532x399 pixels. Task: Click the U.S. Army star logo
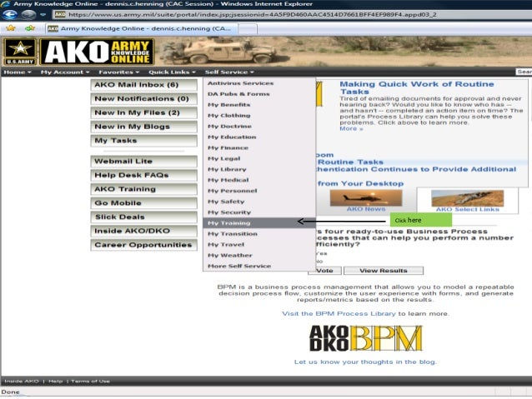[20, 52]
